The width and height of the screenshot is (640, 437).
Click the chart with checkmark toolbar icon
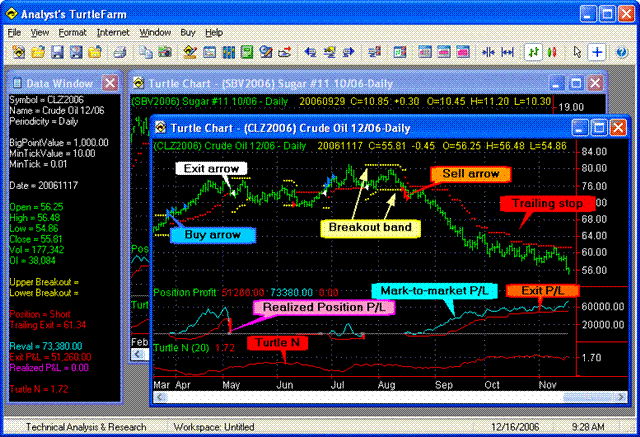tap(400, 52)
